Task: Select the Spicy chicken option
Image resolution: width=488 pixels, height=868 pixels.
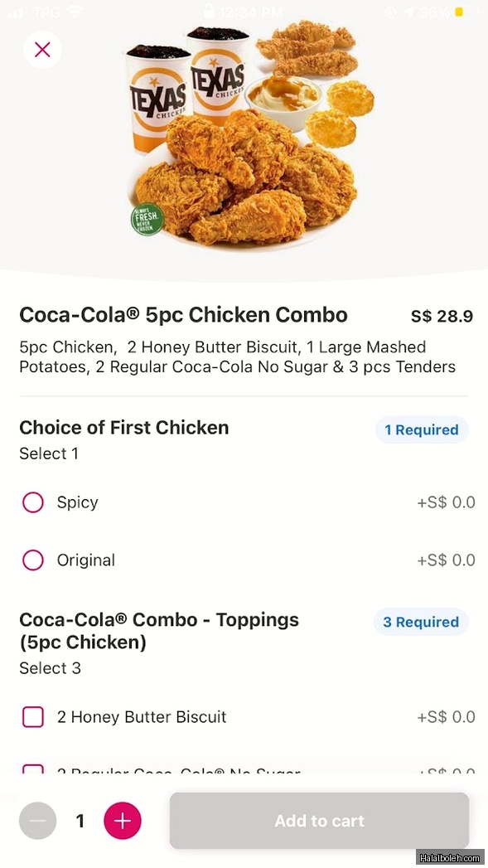Action: coord(33,502)
